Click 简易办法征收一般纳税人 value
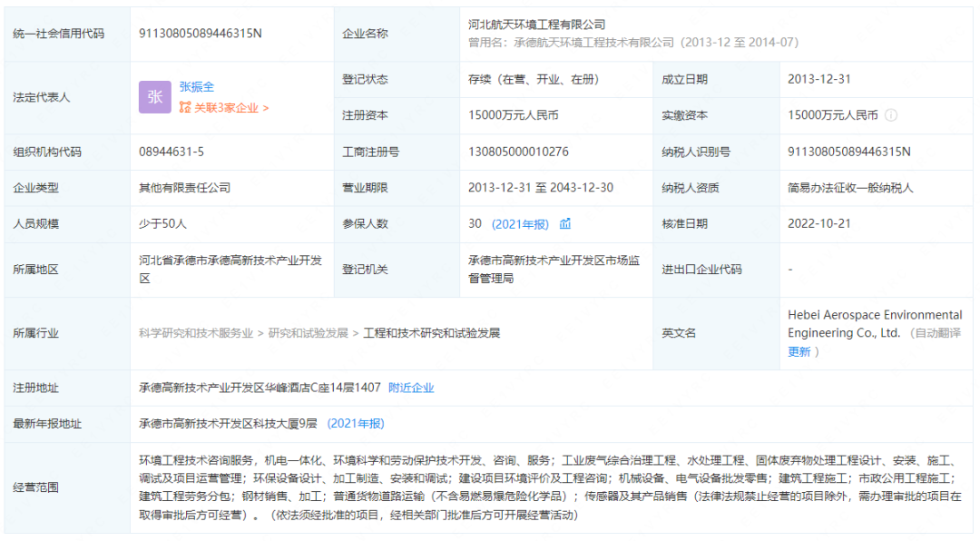Viewport: 980px width, 541px height. click(x=850, y=188)
